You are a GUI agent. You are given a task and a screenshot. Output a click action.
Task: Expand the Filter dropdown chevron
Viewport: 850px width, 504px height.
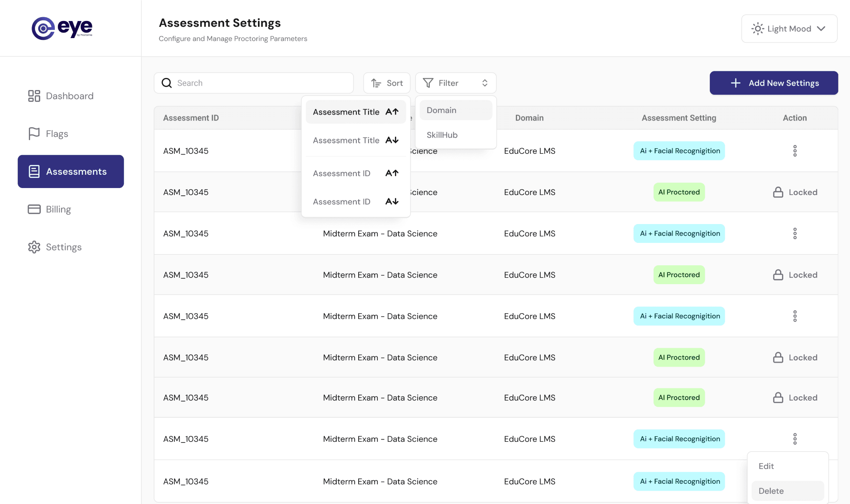(x=485, y=83)
